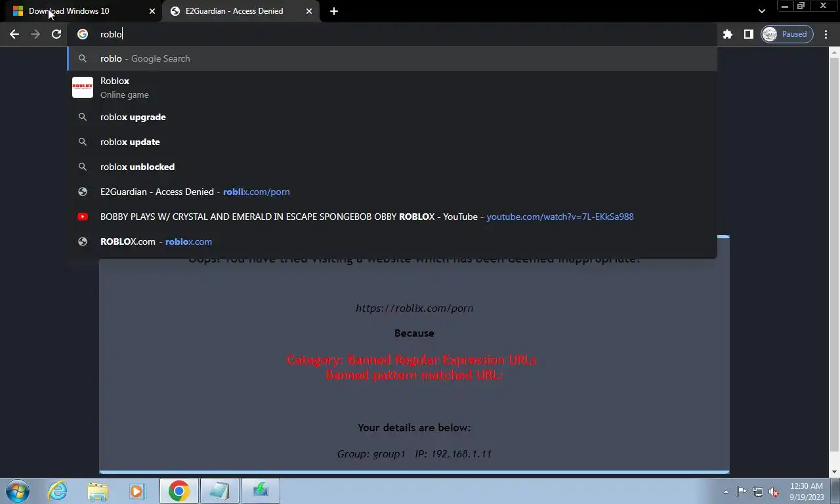Screen dimensions: 840x504
Task: Open Windows Explorer folder from the taskbar
Action: coord(98,491)
